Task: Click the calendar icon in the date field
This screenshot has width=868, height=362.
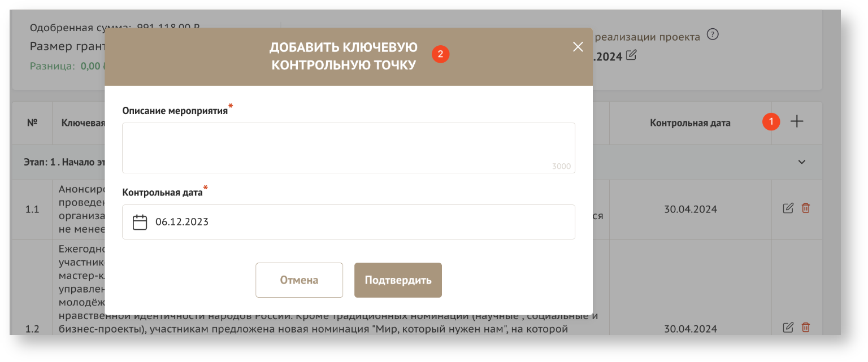Action: click(x=140, y=222)
